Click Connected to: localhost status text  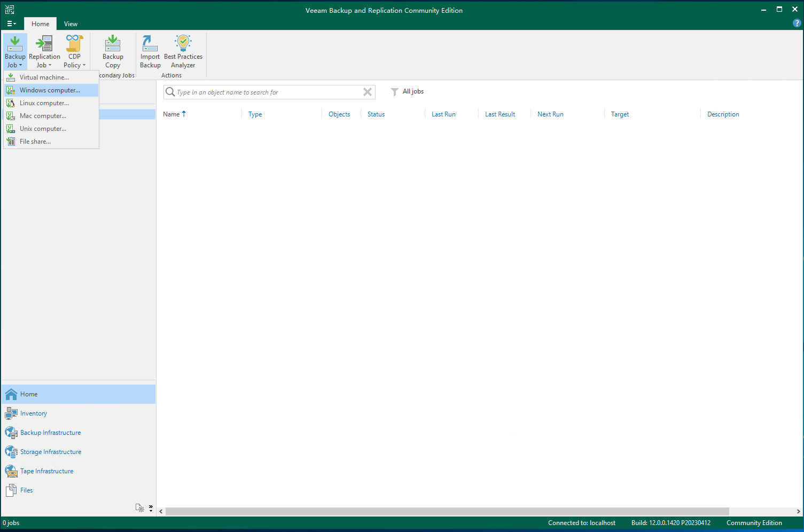point(581,523)
